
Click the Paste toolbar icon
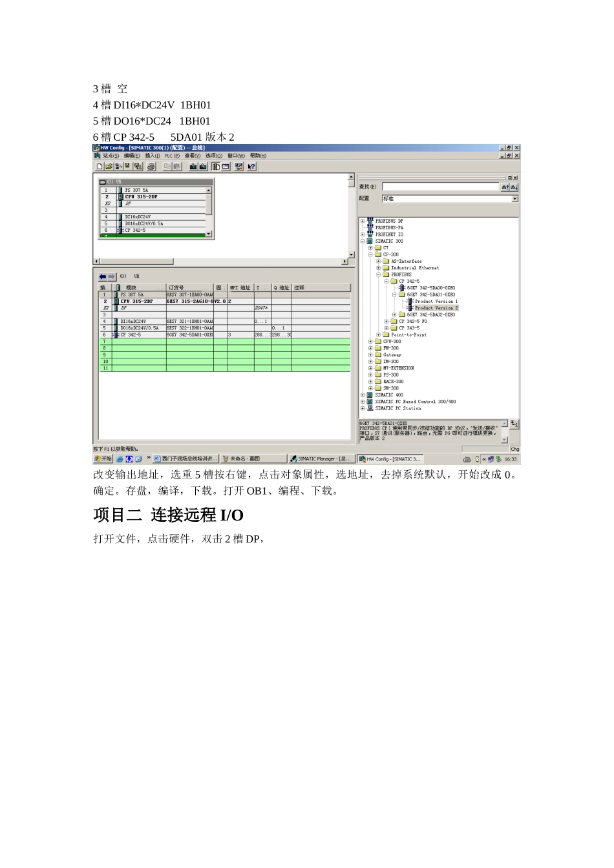[177, 167]
